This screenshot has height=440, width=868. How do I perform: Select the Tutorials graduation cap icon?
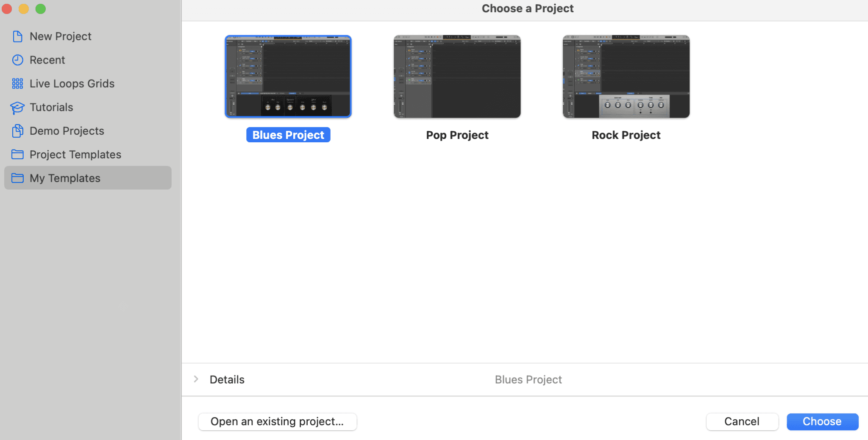(17, 107)
